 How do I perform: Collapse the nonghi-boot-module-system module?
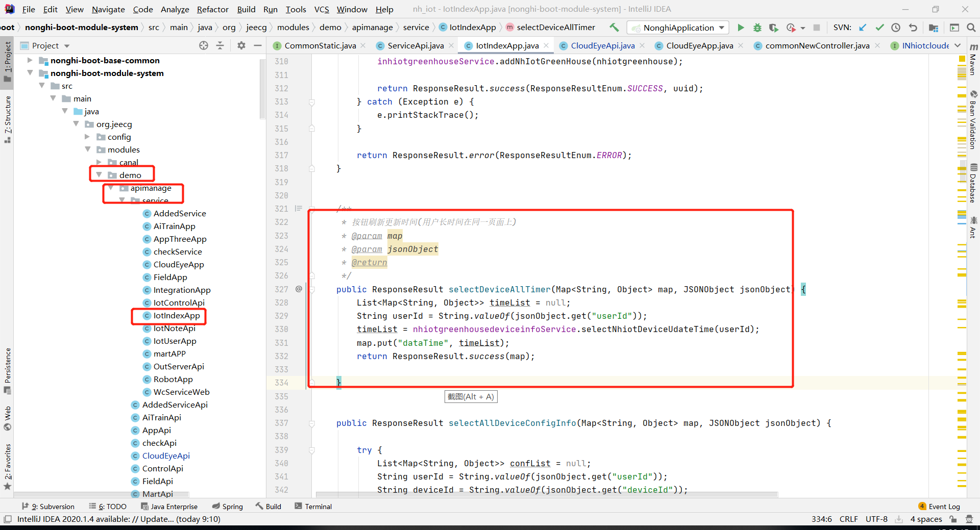[30, 73]
